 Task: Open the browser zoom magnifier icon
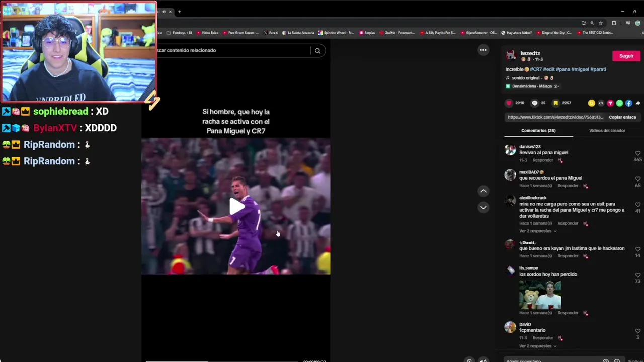click(x=592, y=23)
